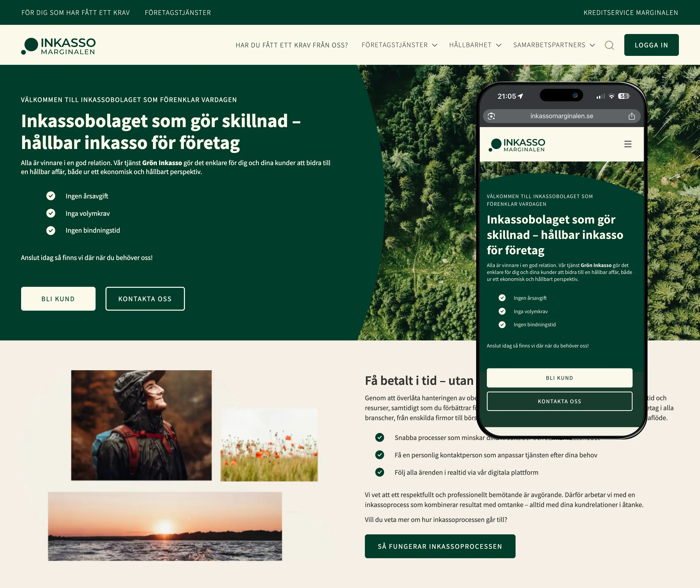Click the sunset over water photo
This screenshot has width=700, height=588.
[x=165, y=526]
